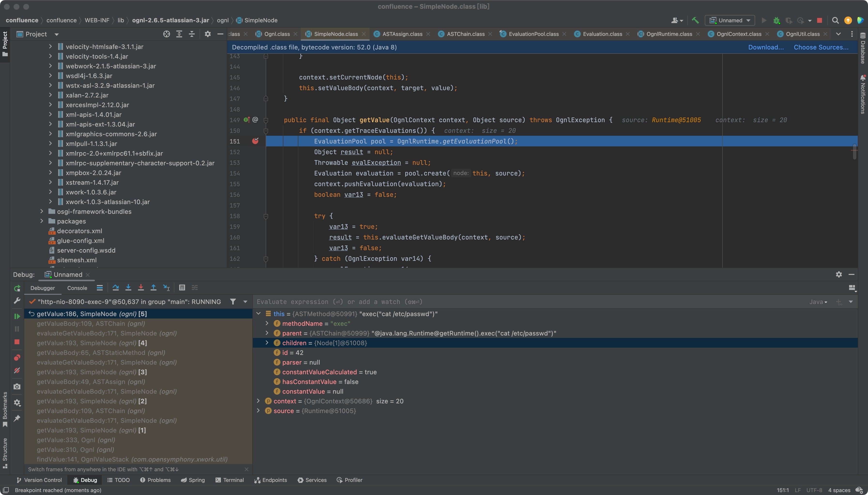Click the wrench icon in the debug sidebar
This screenshot has width=868, height=495.
pos(17,301)
